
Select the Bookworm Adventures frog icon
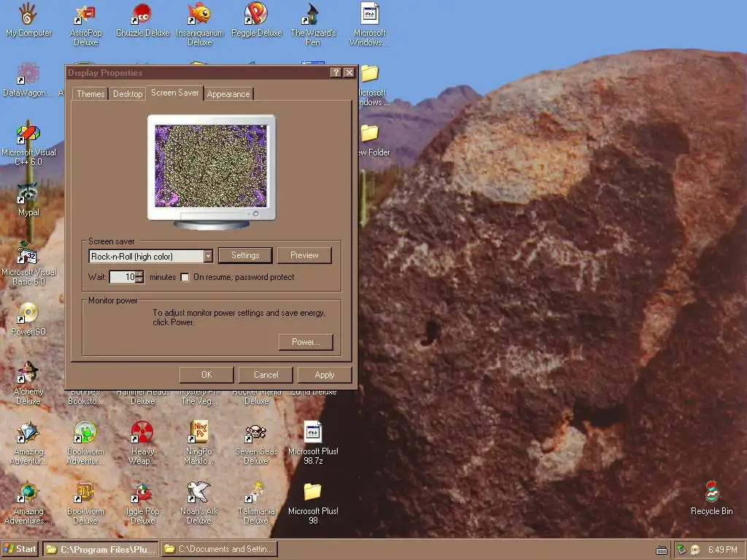(85, 433)
